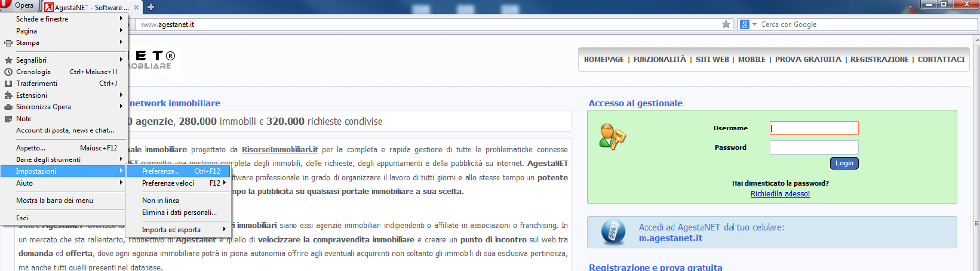Choose Mostra la barra dei menu
The image size is (980, 271).
point(63,201)
